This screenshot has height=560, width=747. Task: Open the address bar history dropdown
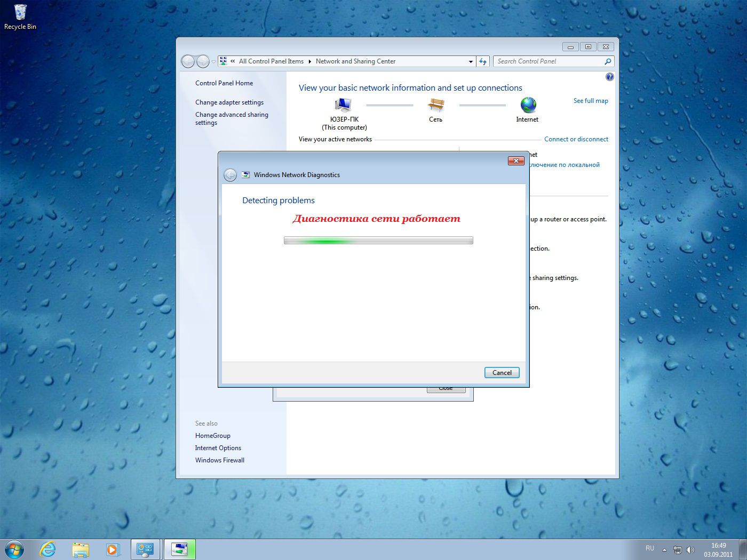471,61
